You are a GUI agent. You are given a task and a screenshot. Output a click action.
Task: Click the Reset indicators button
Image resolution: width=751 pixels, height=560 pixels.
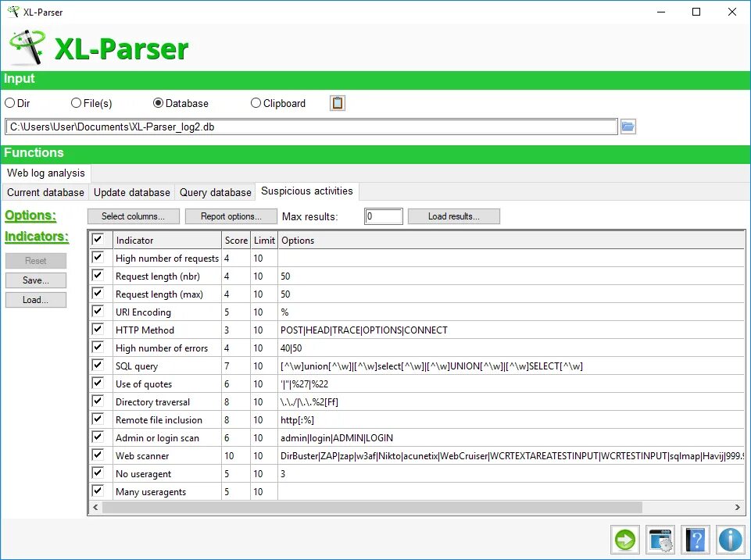pyautogui.click(x=36, y=261)
